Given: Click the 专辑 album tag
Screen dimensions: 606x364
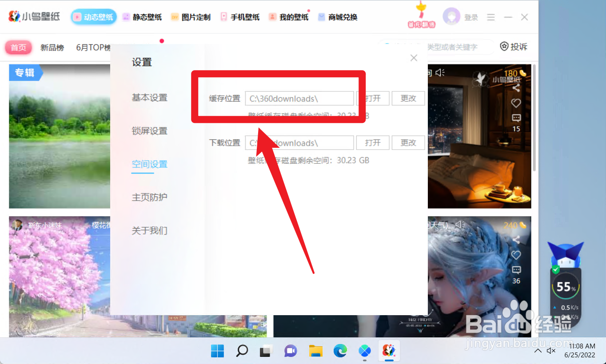Looking at the screenshot, I should pyautogui.click(x=25, y=72).
